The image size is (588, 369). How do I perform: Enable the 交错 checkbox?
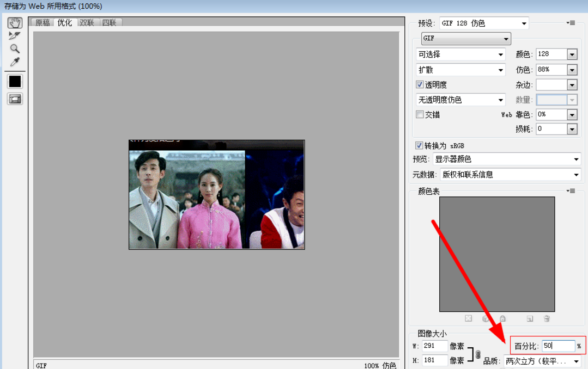pos(420,114)
